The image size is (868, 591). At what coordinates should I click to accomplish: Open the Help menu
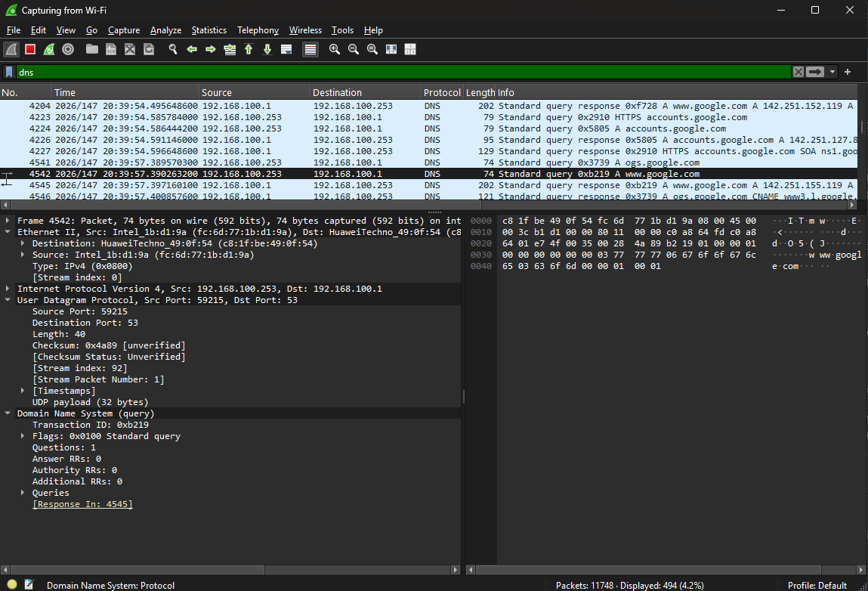click(373, 30)
